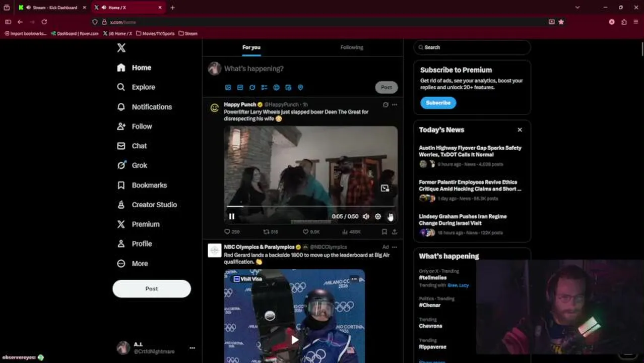Open the Chevrons trending topic

point(430,326)
